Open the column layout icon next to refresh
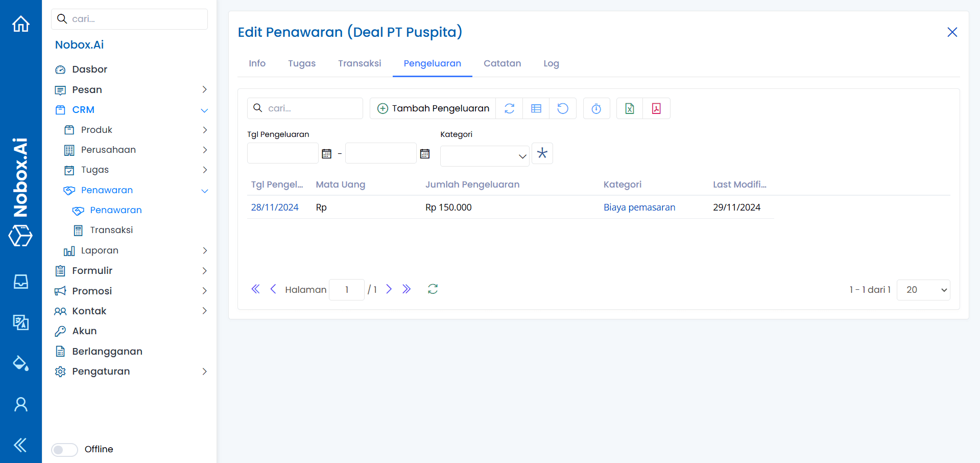 pos(536,108)
